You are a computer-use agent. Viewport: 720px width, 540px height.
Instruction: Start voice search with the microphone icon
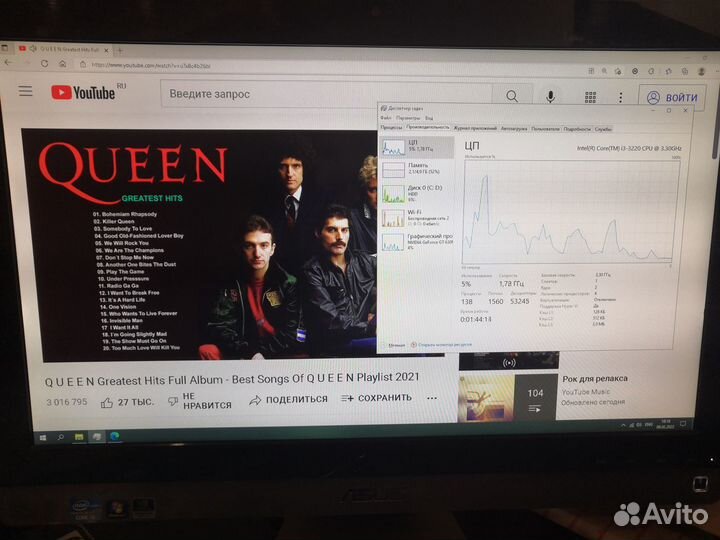(x=550, y=96)
